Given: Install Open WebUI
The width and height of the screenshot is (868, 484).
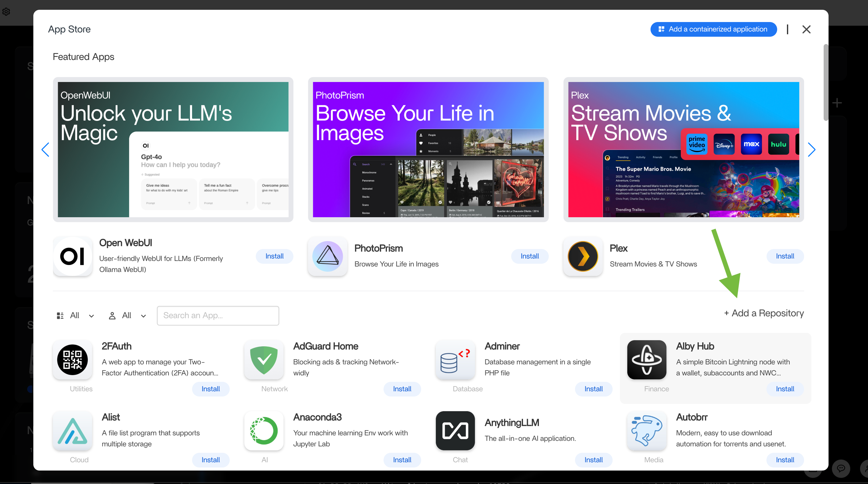Looking at the screenshot, I should [x=274, y=256].
